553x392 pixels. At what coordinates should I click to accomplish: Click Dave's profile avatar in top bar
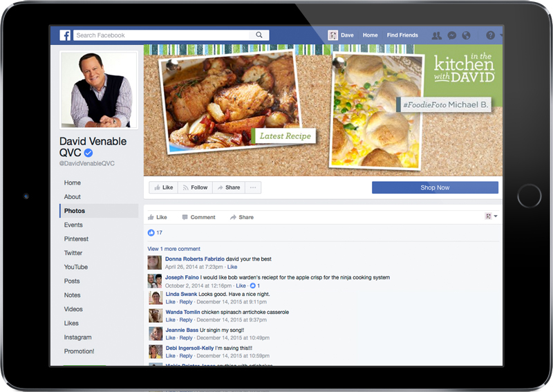[333, 35]
